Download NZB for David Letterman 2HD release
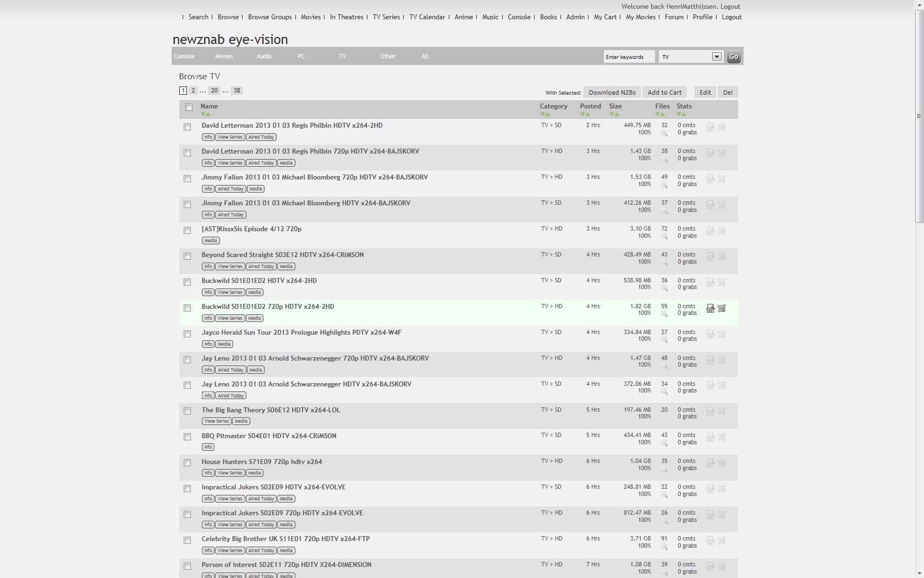This screenshot has width=924, height=578. (710, 127)
